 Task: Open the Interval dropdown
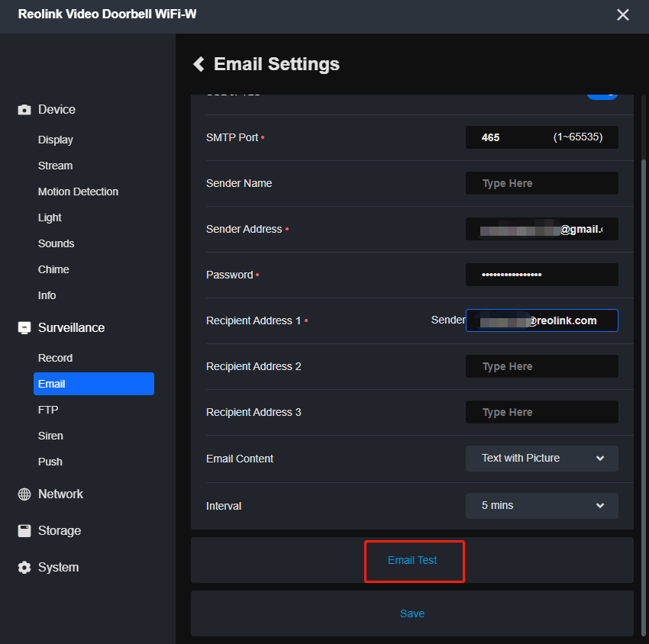pyautogui.click(x=542, y=505)
